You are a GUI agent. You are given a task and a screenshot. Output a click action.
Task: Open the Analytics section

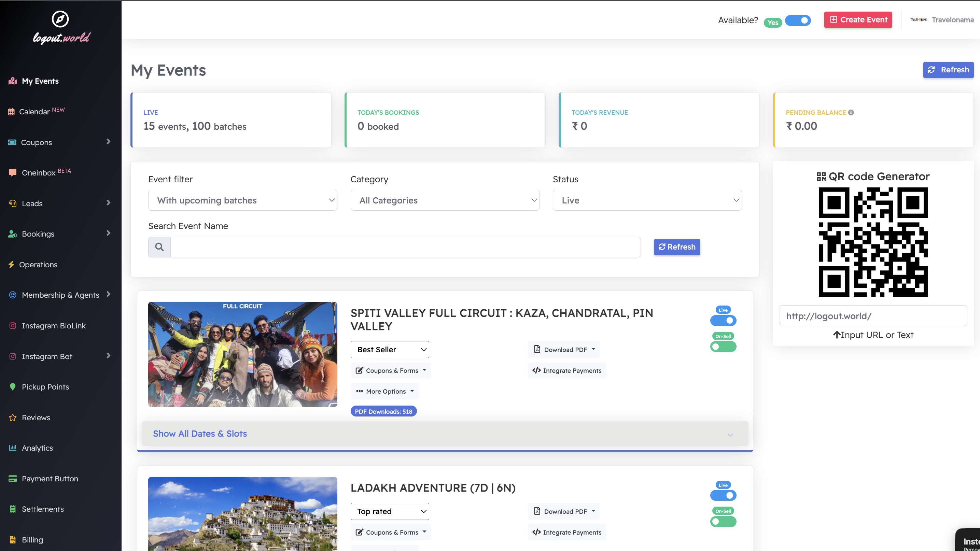pyautogui.click(x=37, y=448)
